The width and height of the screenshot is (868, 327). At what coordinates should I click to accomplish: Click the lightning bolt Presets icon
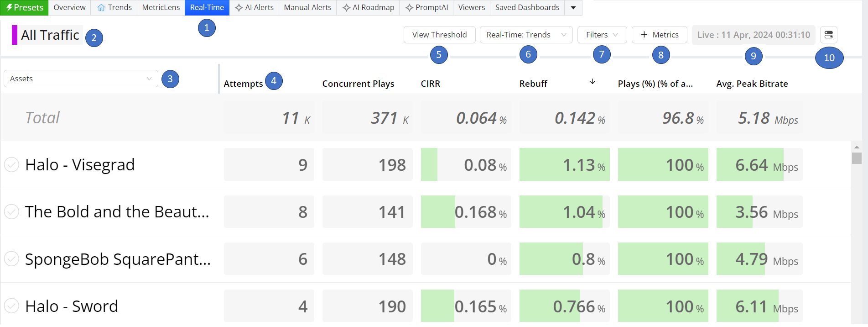pyautogui.click(x=9, y=8)
